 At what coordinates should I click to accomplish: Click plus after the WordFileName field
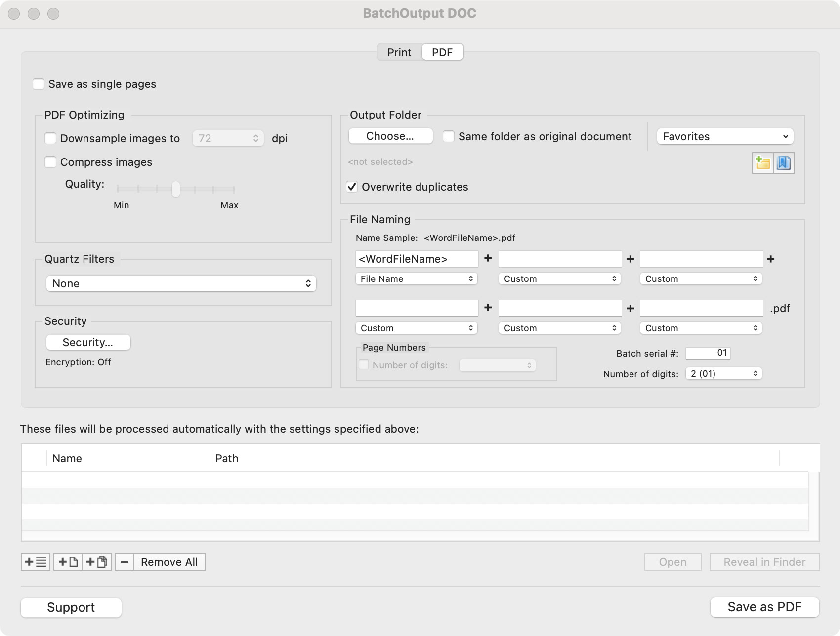488,258
